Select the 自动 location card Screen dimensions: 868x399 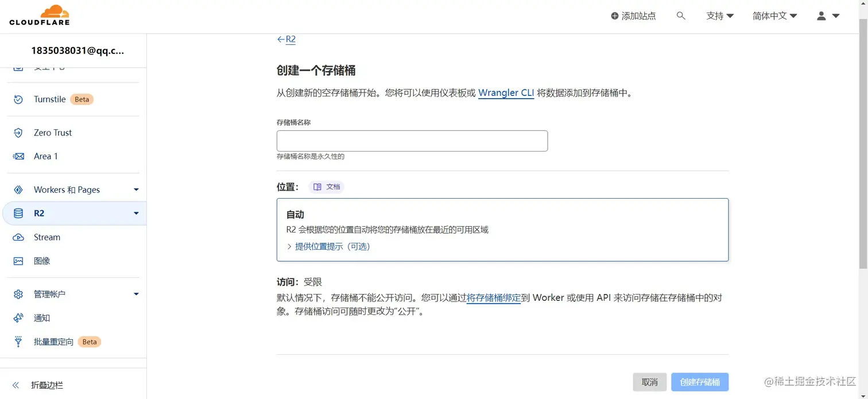tap(502, 230)
